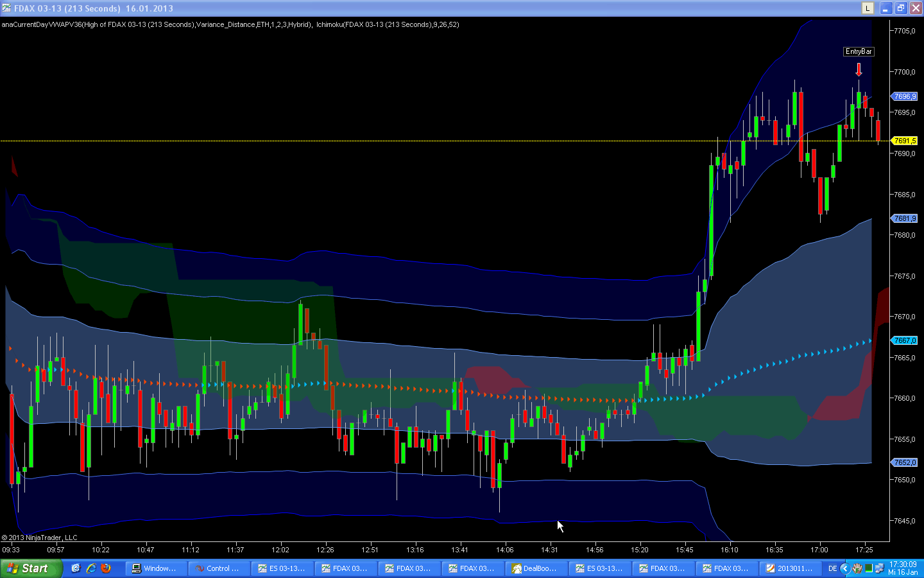Click the 15:20 time axis label

[640, 550]
